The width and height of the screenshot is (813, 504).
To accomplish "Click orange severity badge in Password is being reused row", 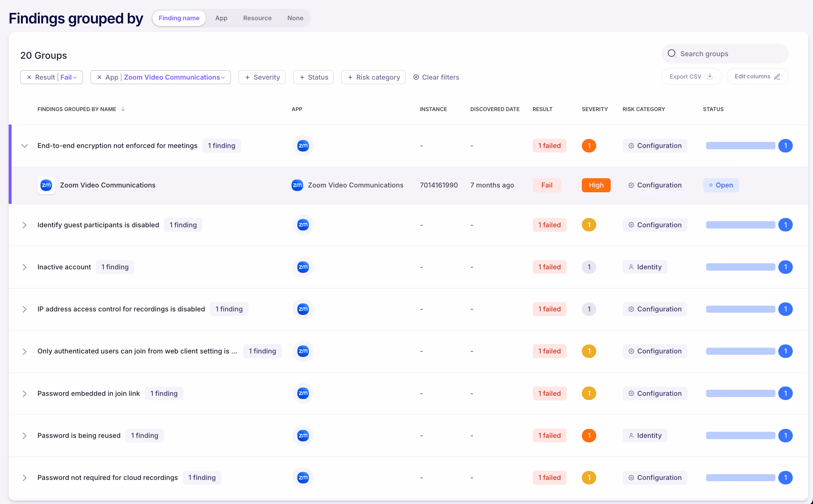I will coord(589,435).
